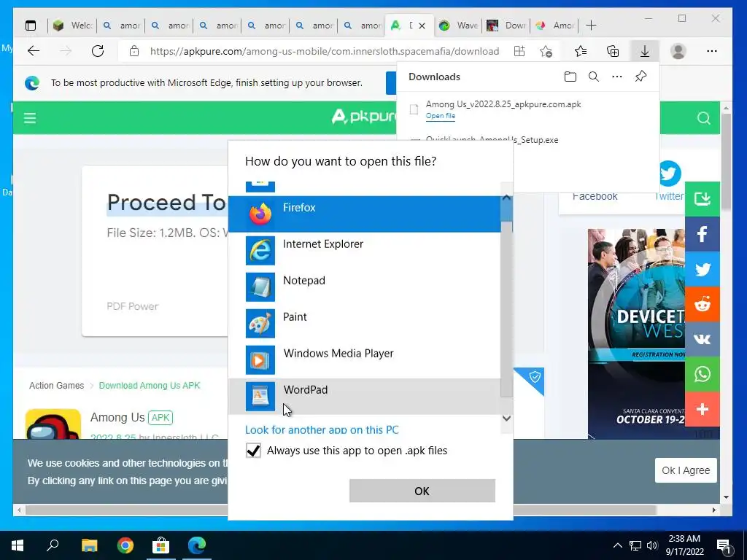This screenshot has height=560, width=747.
Task: Open the Edge tab actions menu
Action: tap(31, 26)
